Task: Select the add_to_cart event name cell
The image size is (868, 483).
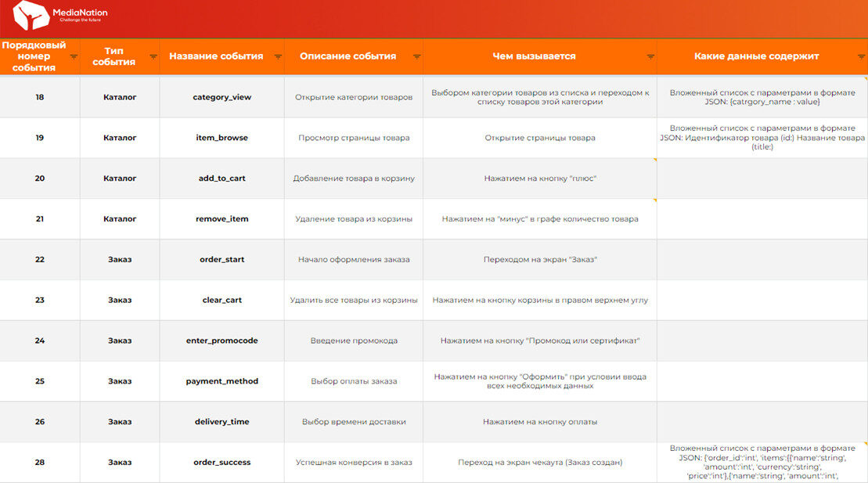Action: tap(222, 178)
